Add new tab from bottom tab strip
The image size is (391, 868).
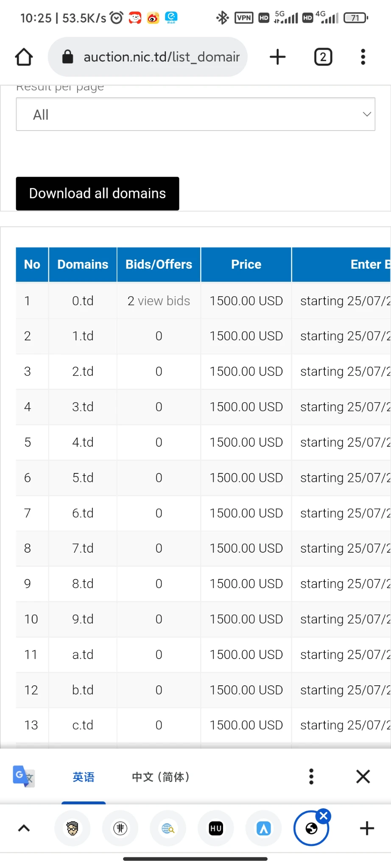(x=367, y=828)
